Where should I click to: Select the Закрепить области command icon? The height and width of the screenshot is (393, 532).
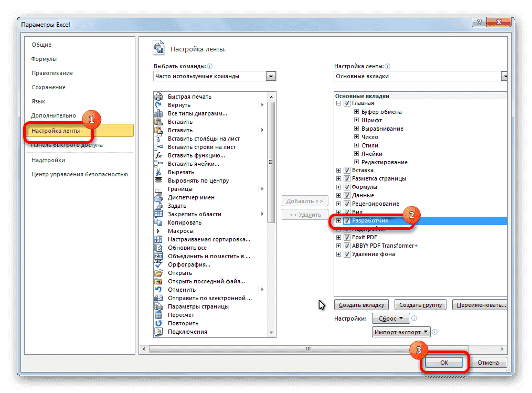coord(158,214)
